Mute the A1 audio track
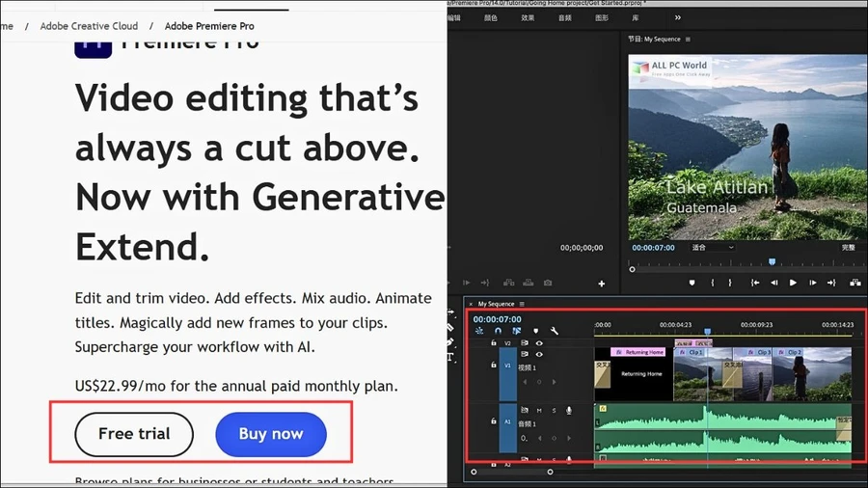 click(539, 411)
